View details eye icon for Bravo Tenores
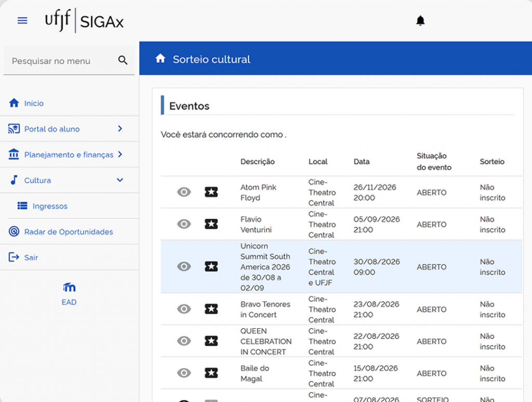Screen dimensions: 532x402 pyautogui.click(x=184, y=309)
